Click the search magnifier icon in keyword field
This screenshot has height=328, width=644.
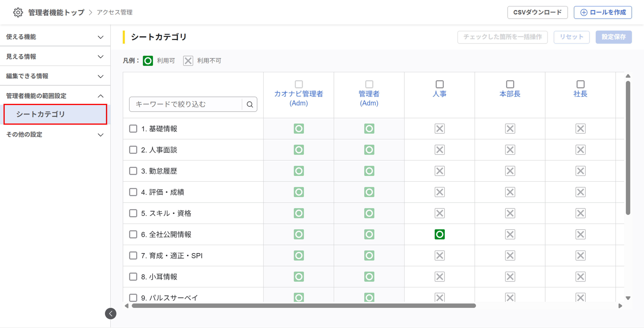click(x=250, y=104)
